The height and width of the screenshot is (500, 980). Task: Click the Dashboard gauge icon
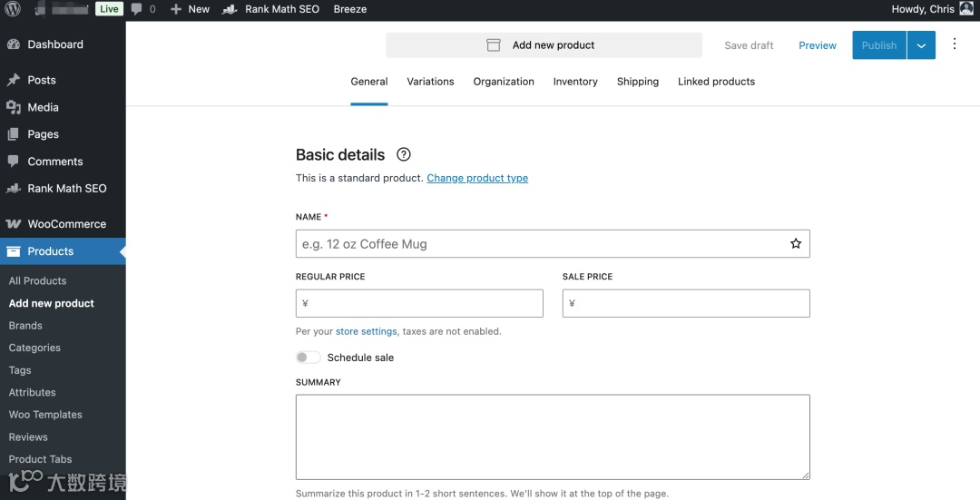click(x=14, y=44)
